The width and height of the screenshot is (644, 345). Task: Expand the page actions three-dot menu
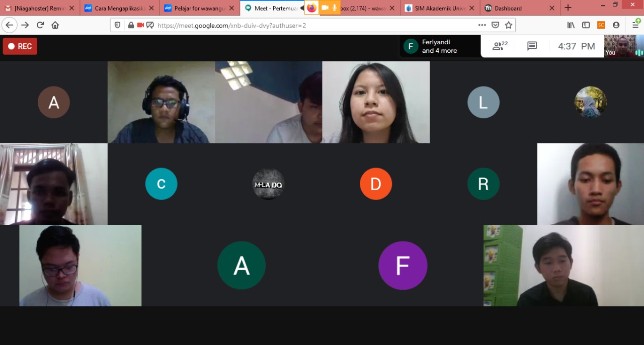[x=482, y=25]
